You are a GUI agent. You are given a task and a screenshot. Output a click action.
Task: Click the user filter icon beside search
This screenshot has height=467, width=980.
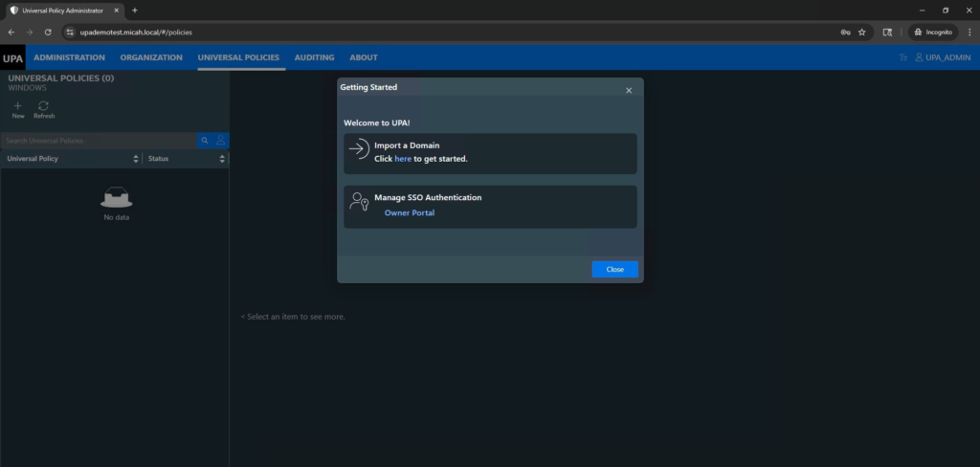221,141
